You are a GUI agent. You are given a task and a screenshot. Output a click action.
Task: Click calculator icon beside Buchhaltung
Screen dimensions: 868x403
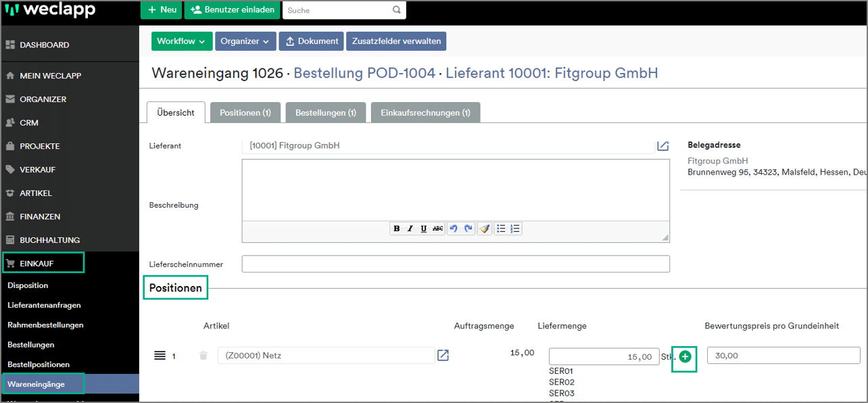(x=10, y=239)
